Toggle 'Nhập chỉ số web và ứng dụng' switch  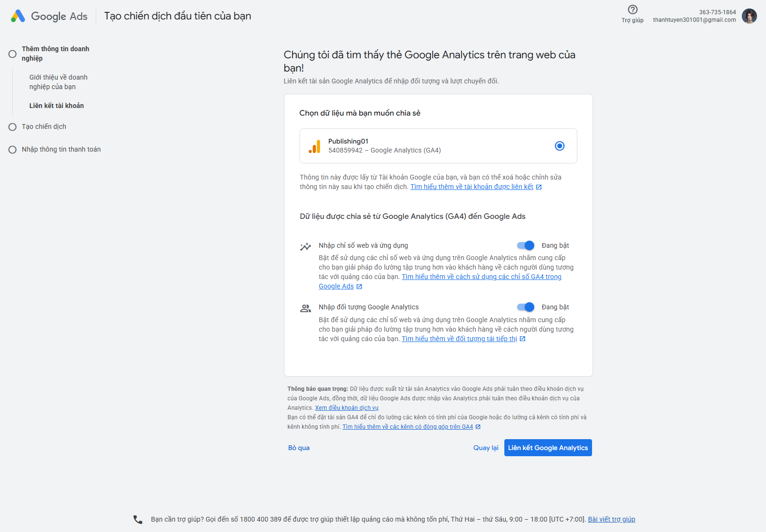(x=526, y=245)
